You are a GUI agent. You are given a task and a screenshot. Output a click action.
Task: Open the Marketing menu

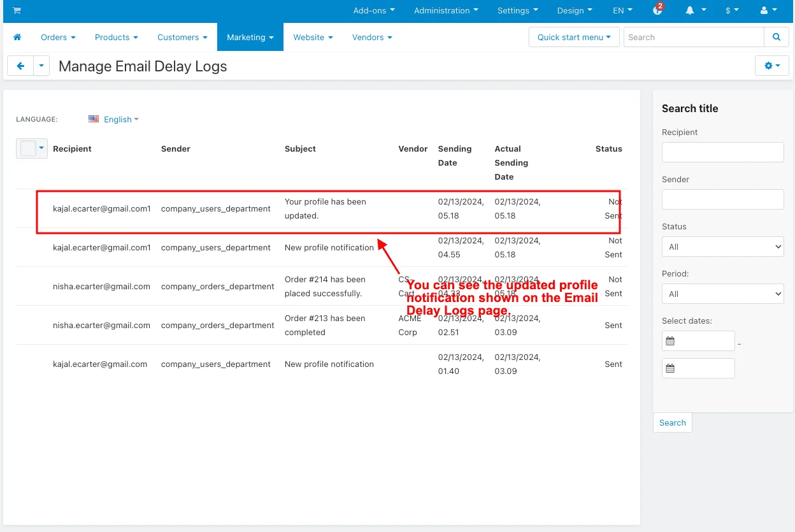pyautogui.click(x=250, y=37)
